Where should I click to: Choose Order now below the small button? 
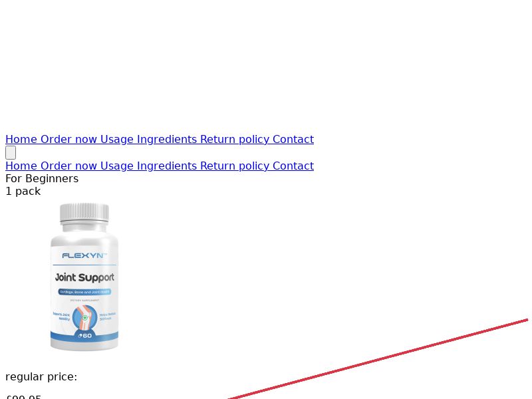click(69, 166)
